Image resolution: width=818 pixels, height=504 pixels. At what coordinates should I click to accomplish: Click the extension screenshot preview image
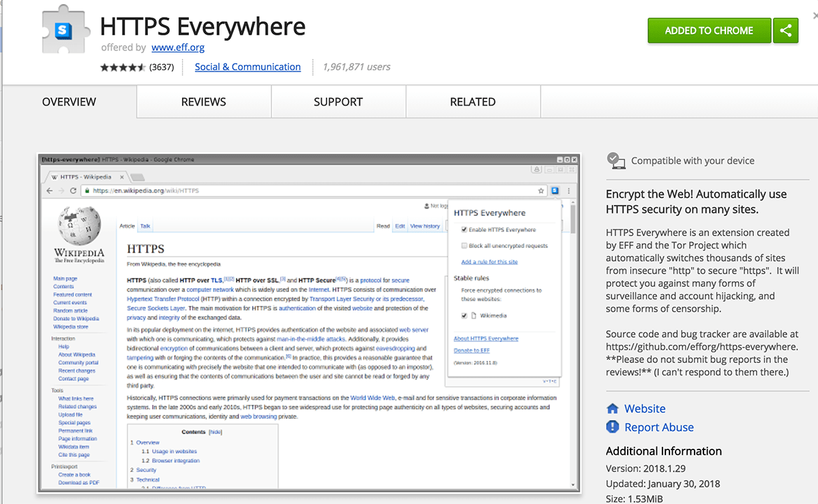point(309,322)
